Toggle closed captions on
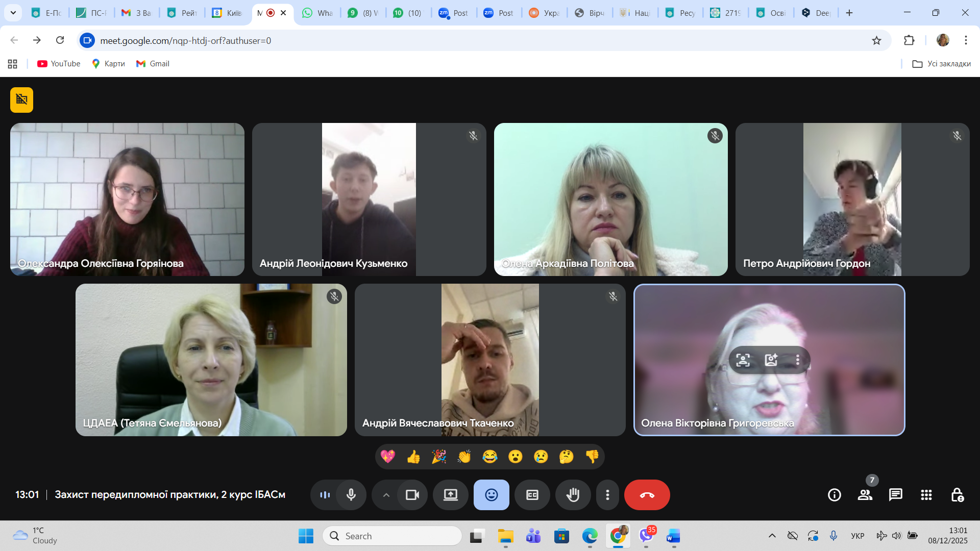Viewport: 980px width, 551px height. pyautogui.click(x=532, y=495)
